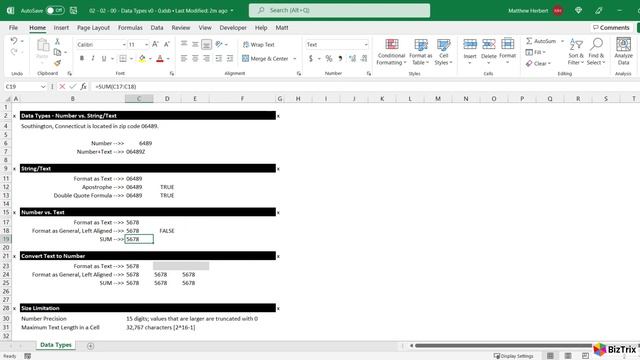Click in the Search box
This screenshot has width=640, height=360.
[340, 10]
